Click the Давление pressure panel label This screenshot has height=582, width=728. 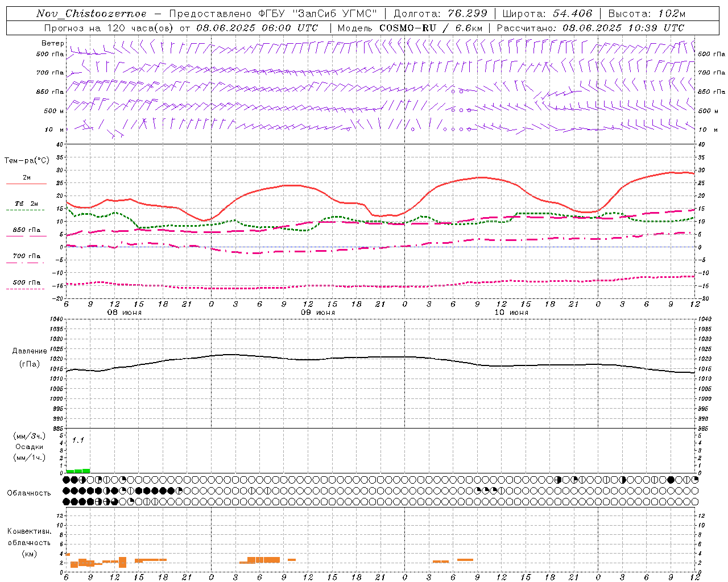28,351
